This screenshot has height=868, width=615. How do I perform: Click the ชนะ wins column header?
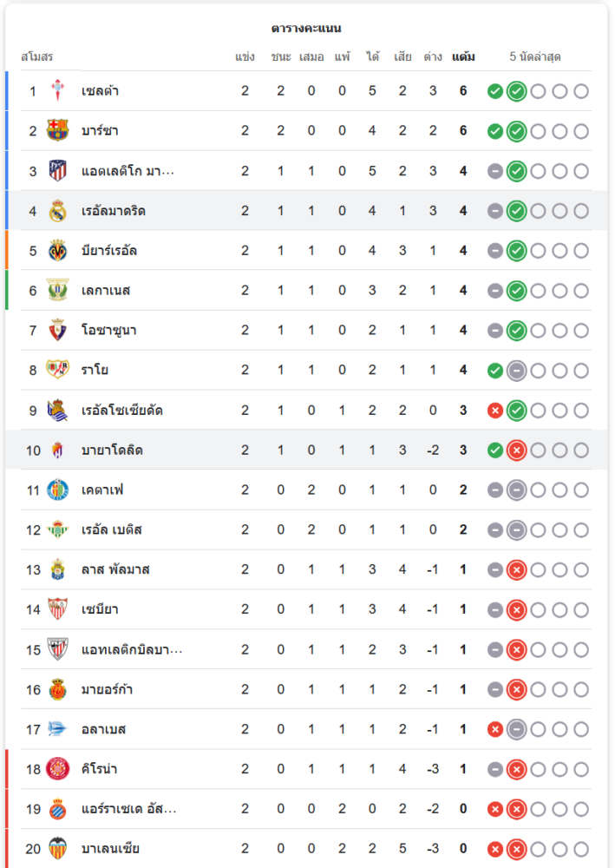(x=280, y=57)
